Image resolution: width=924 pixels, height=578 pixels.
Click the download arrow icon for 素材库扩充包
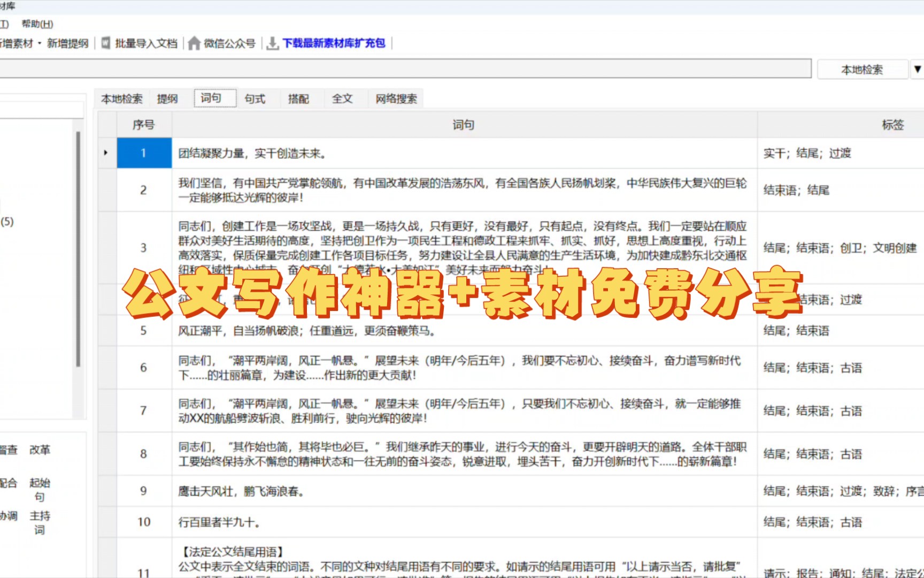(x=273, y=43)
